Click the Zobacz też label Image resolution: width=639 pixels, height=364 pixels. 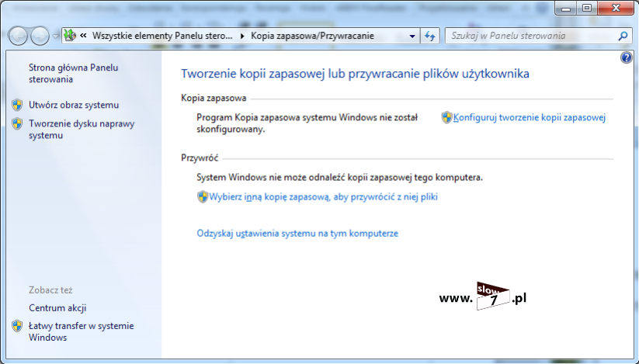tap(50, 290)
